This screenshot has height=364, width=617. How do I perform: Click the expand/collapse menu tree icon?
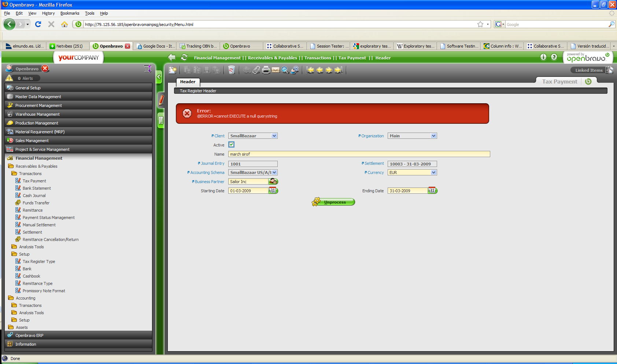point(148,68)
